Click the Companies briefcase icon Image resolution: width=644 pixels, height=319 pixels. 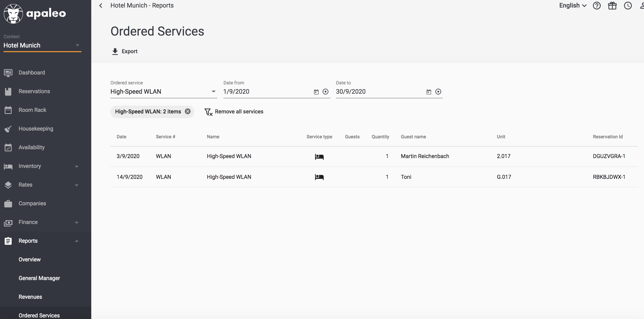pyautogui.click(x=8, y=203)
